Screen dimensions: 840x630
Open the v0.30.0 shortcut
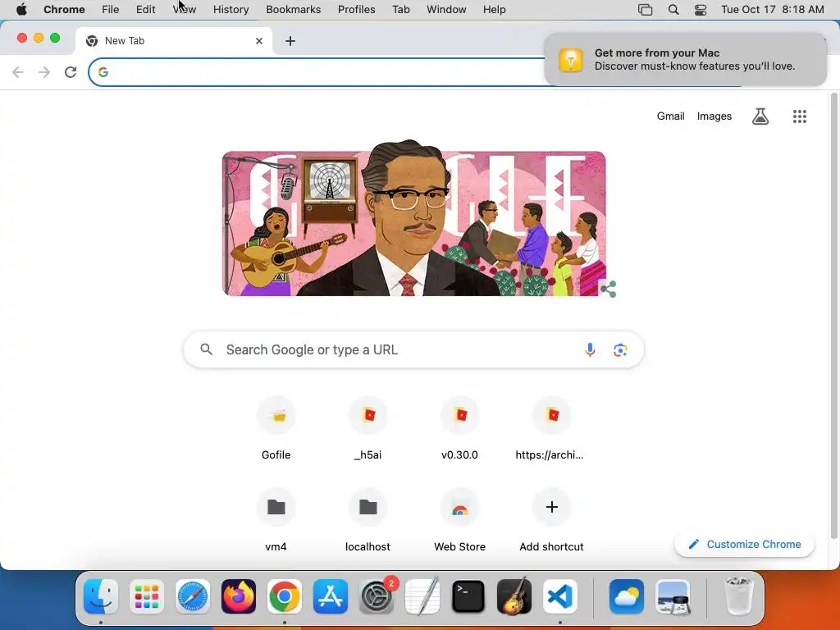(459, 428)
